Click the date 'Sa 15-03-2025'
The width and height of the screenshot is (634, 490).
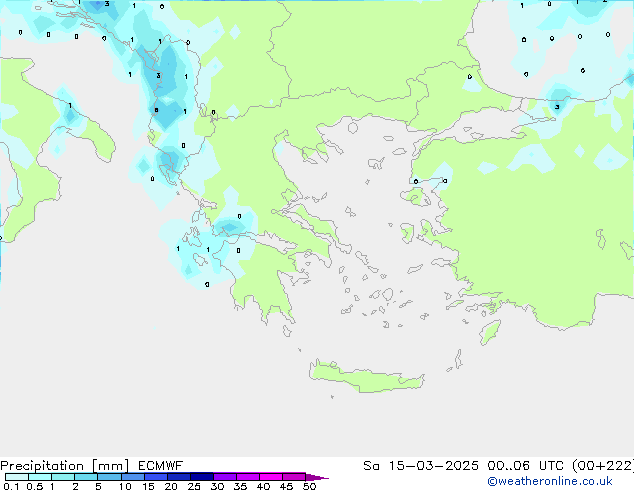click(x=421, y=466)
